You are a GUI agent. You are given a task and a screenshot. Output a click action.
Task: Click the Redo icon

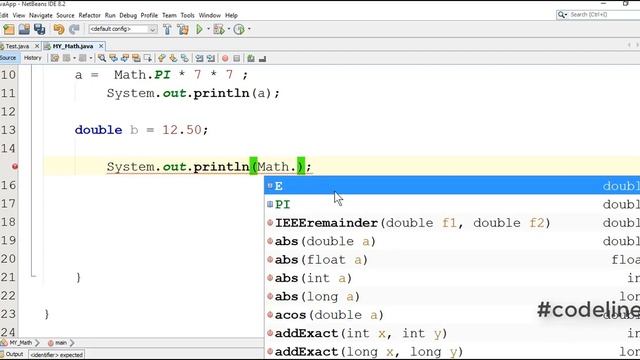point(74,29)
